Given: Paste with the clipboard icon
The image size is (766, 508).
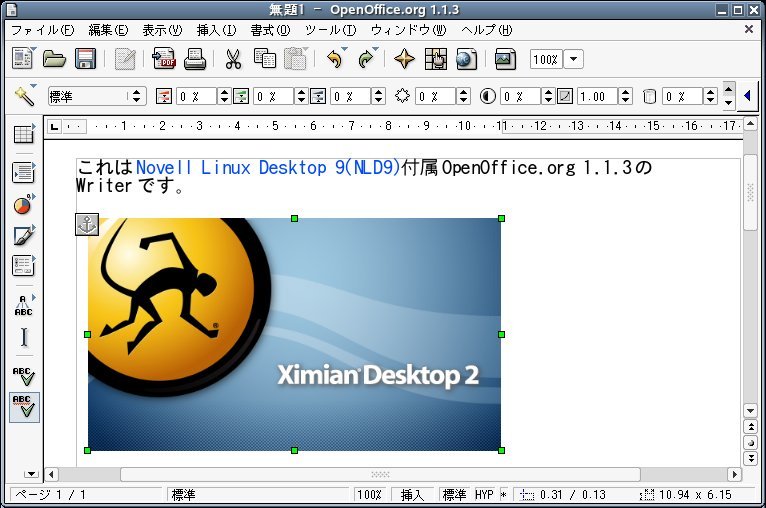Looking at the screenshot, I should (x=295, y=59).
